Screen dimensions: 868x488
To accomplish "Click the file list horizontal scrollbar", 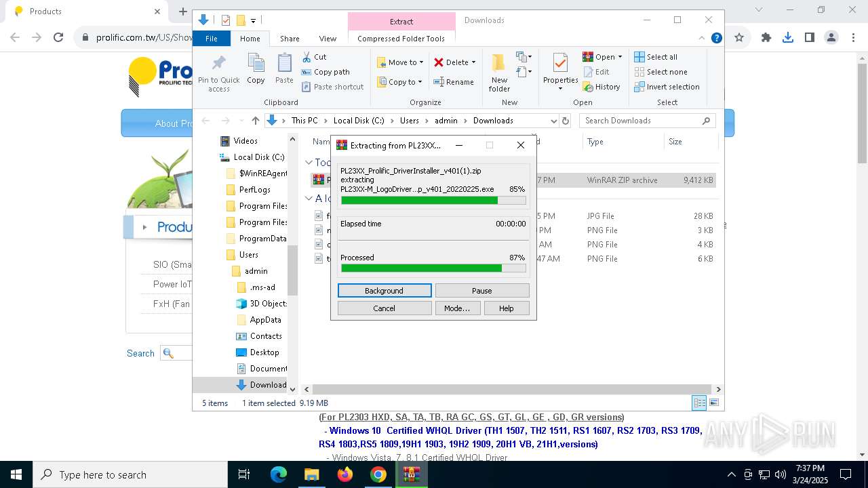I will (512, 389).
